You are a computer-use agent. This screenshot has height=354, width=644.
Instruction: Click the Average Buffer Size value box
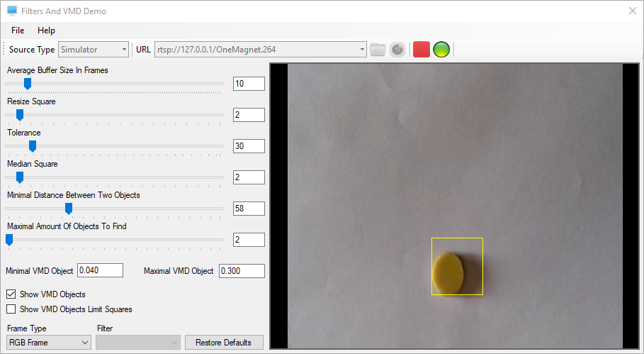pyautogui.click(x=249, y=84)
